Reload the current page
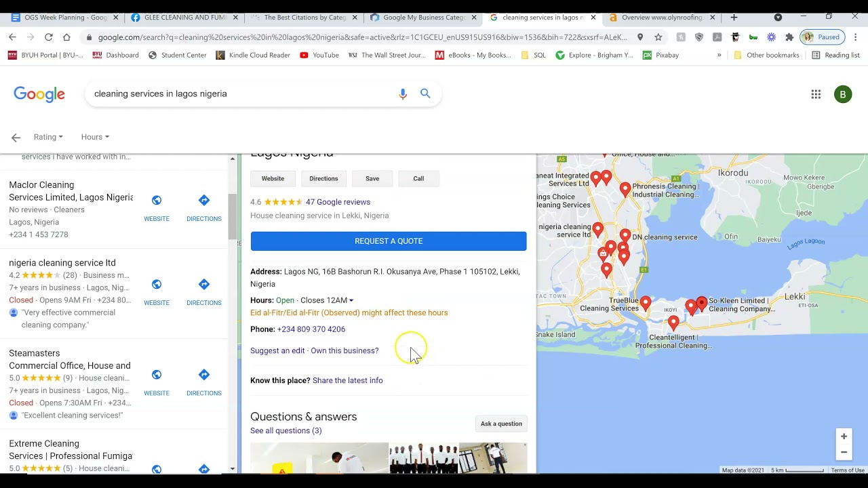This screenshot has width=868, height=488. click(x=48, y=37)
